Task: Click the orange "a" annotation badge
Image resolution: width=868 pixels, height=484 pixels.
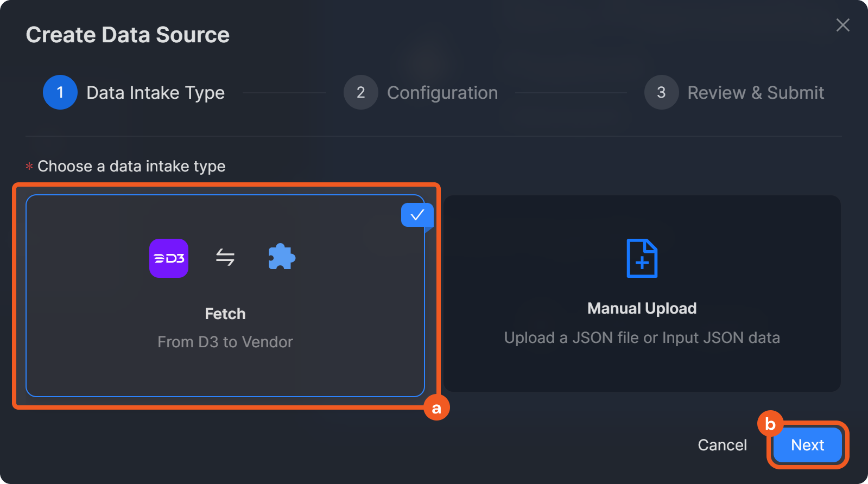Action: 437,407
